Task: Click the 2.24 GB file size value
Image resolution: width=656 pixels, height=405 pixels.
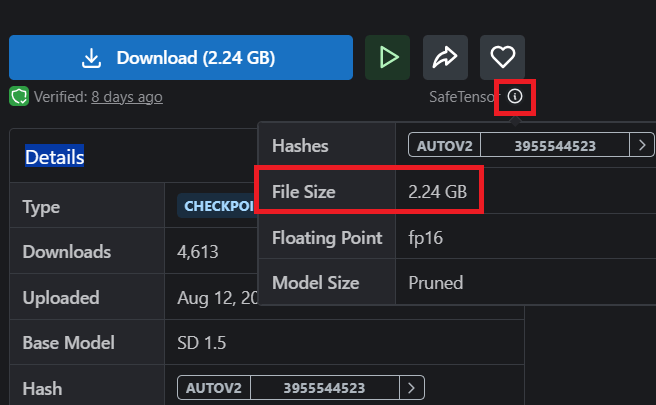Action: coord(437,191)
